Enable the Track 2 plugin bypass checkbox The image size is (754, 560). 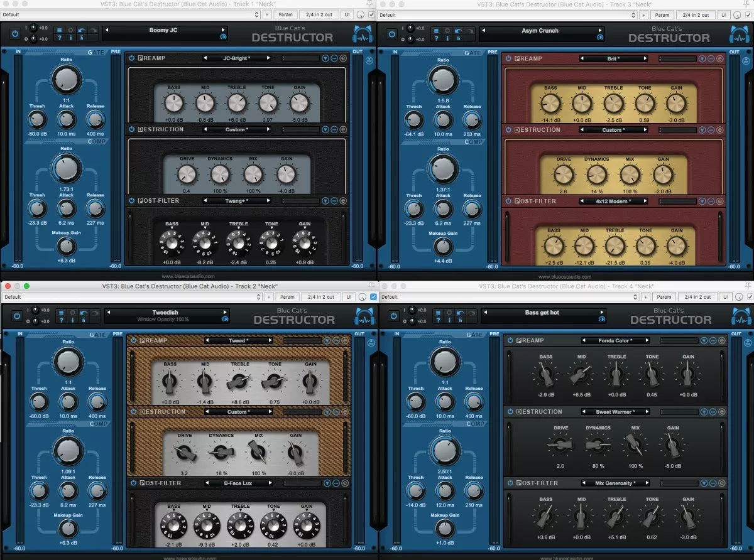[x=373, y=296]
